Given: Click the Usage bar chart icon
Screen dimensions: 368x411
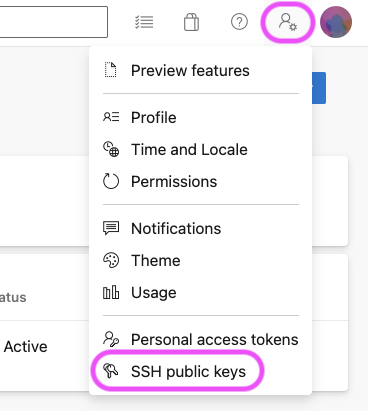Looking at the screenshot, I should [111, 292].
